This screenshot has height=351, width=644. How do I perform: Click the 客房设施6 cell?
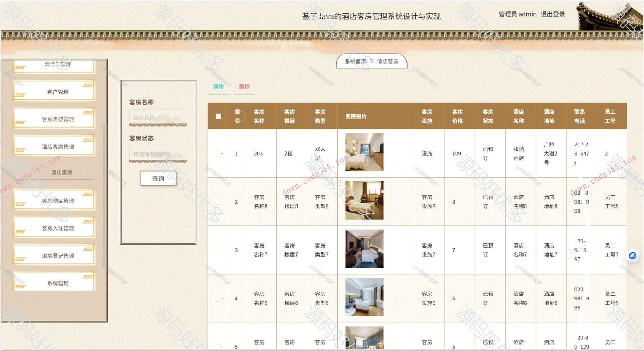(428, 299)
